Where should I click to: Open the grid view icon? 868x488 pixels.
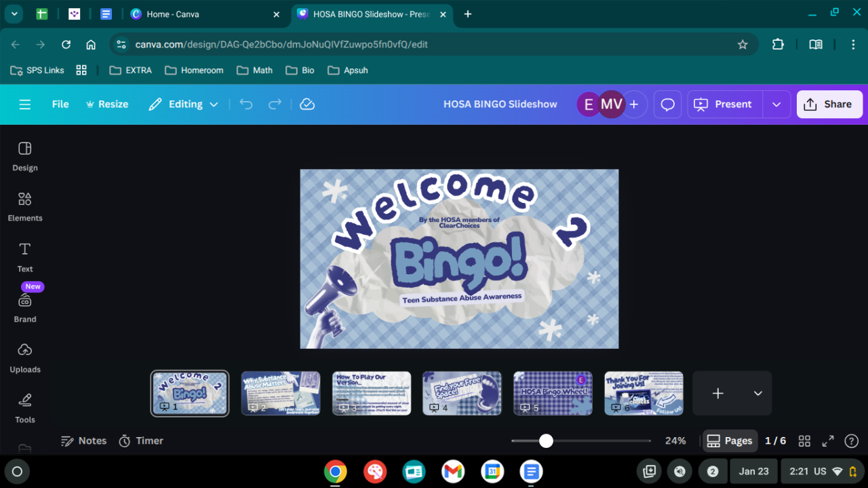click(x=804, y=441)
